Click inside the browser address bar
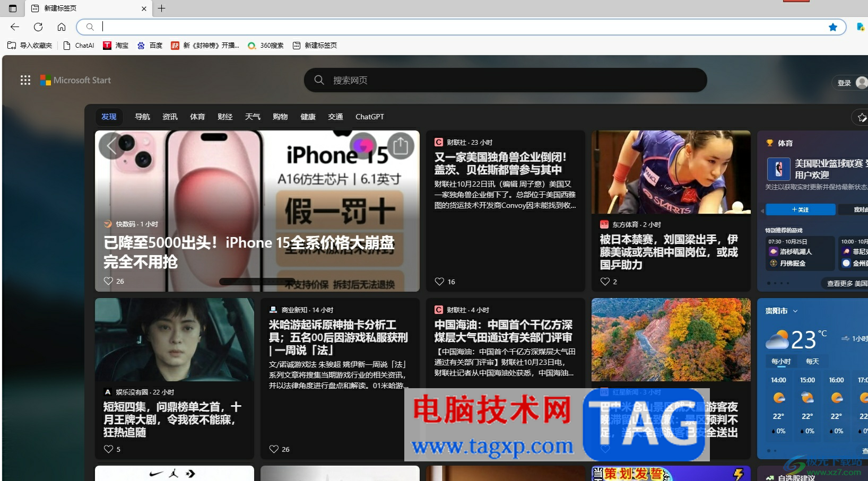 click(462, 27)
